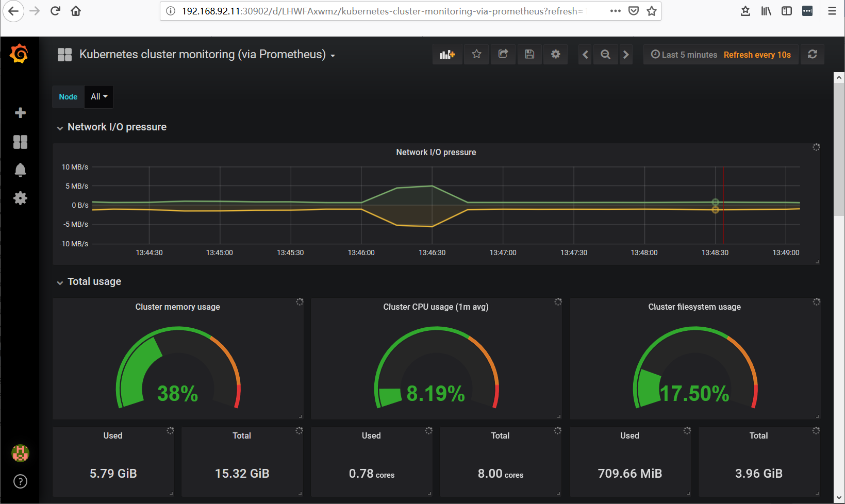845x504 pixels.
Task: Bookmark this page with the address bar star
Action: 652,11
